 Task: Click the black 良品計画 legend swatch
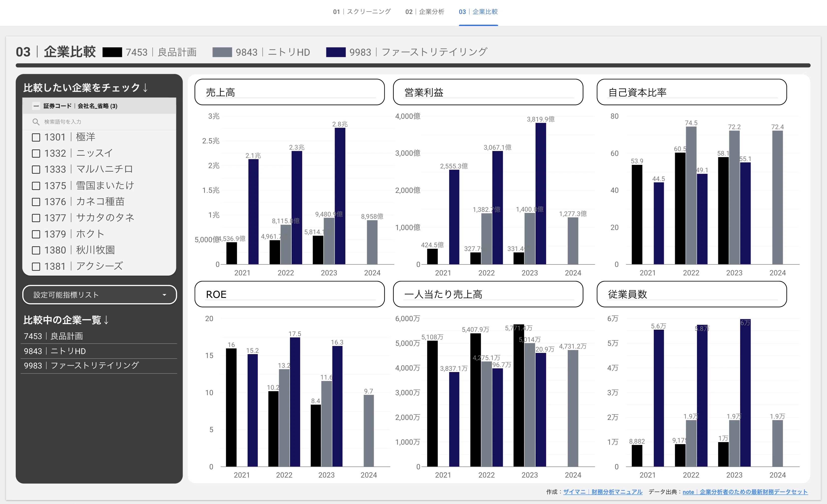click(x=112, y=52)
